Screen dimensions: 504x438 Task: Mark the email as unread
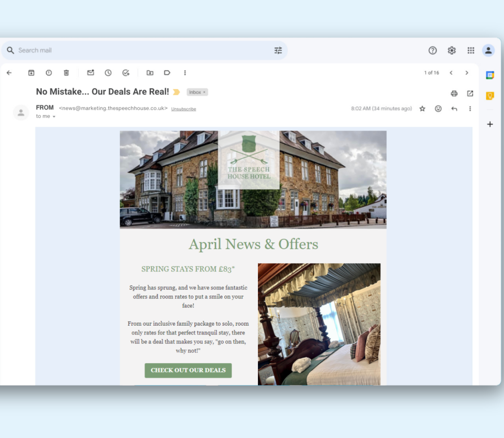(x=91, y=73)
